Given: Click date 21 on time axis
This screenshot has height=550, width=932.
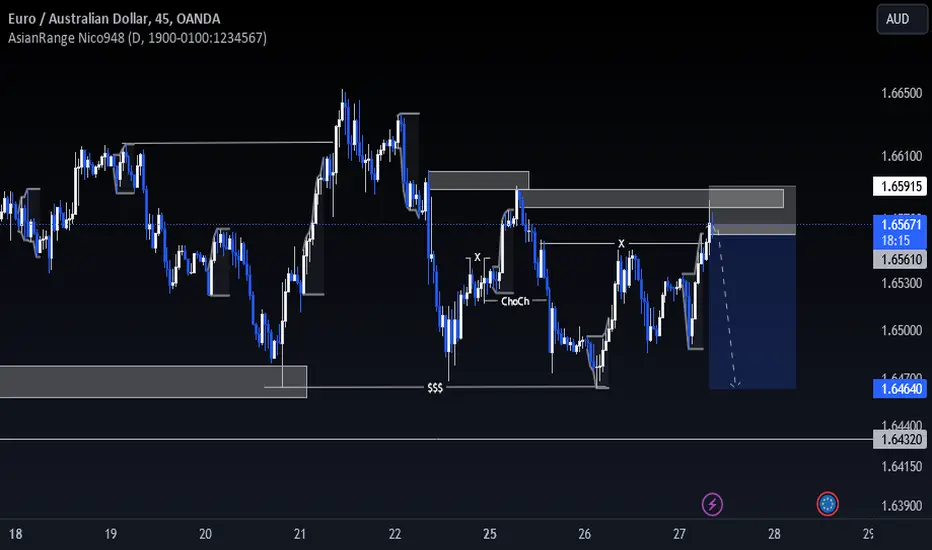Looking at the screenshot, I should (x=300, y=534).
